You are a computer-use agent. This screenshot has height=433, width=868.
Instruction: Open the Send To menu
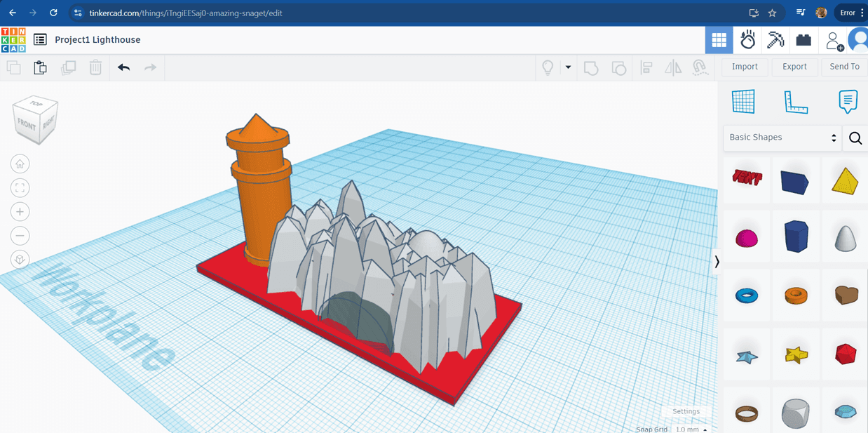point(844,67)
